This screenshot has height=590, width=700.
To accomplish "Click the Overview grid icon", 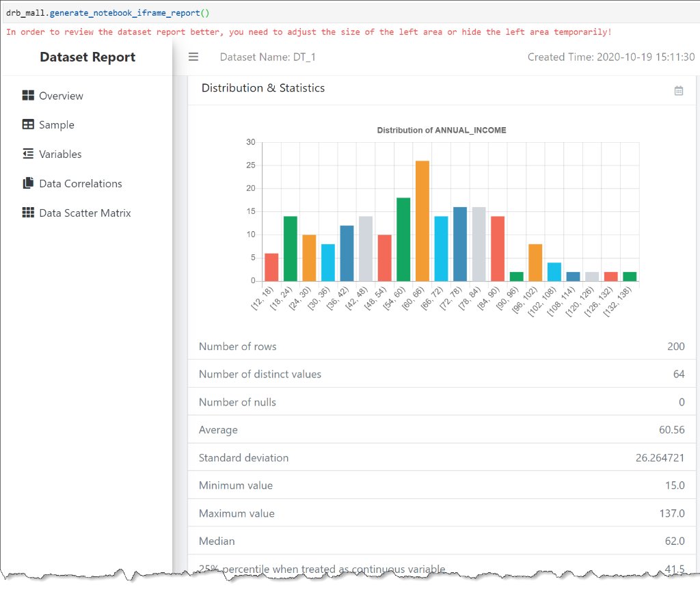I will click(28, 95).
